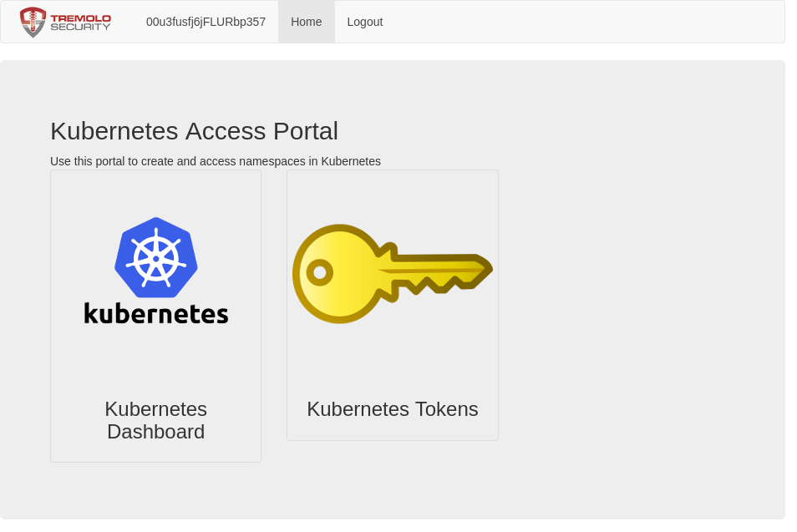Click blank space below the key in the Tokens card

pyautogui.click(x=392, y=359)
